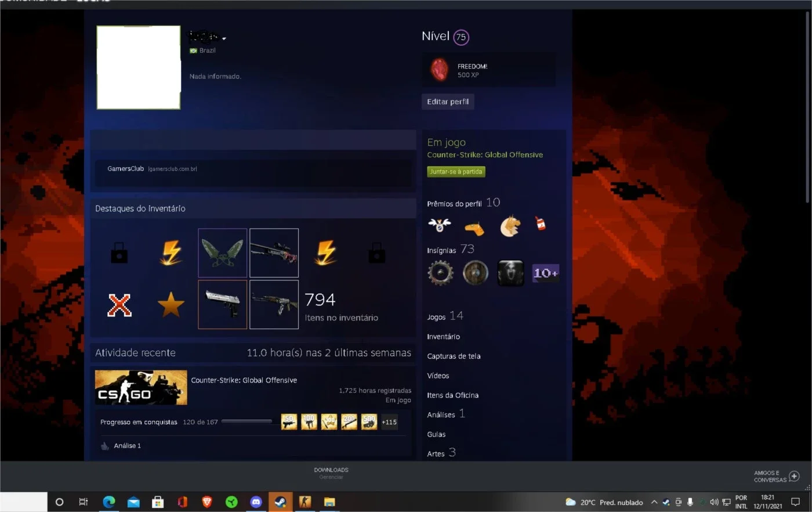Expand the system tray hidden icons chevron
Screen dimensions: 812x512
(654, 502)
